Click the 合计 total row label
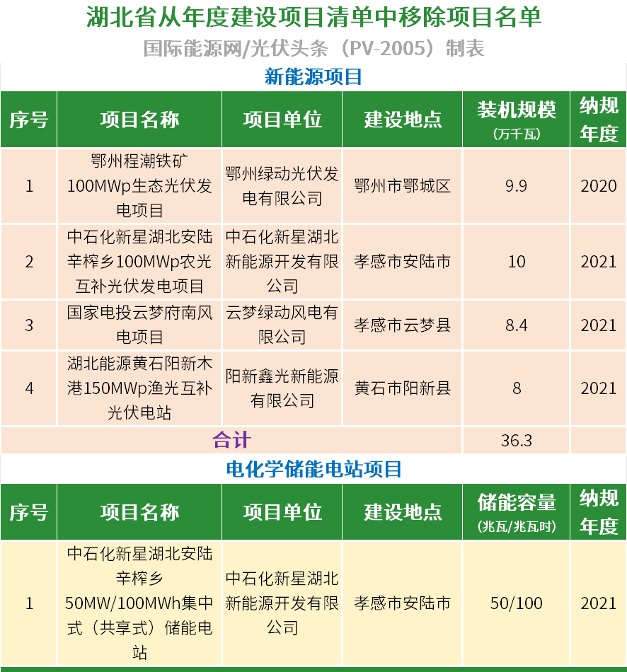The height and width of the screenshot is (672, 627). (231, 440)
